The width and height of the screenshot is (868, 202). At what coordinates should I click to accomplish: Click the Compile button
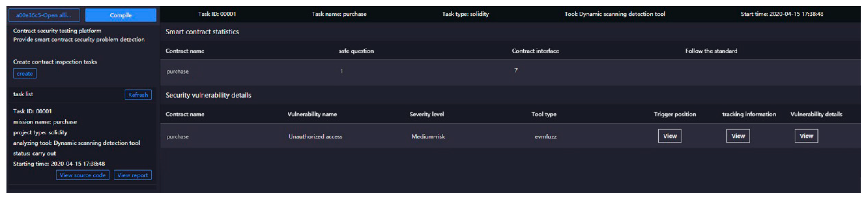pos(120,15)
